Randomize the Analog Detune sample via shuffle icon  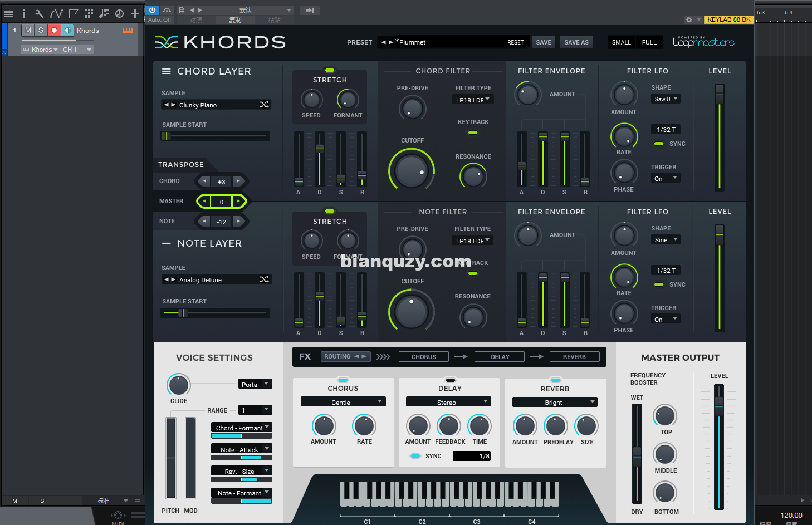265,279
